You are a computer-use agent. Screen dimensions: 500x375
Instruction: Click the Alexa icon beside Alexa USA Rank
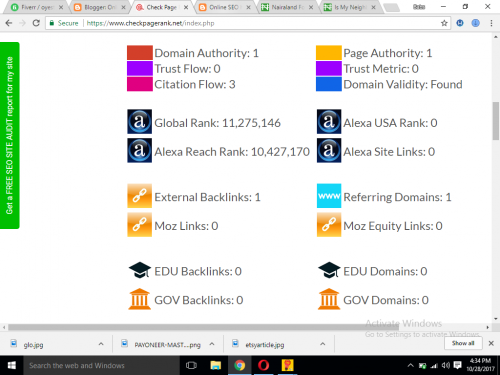tap(329, 122)
